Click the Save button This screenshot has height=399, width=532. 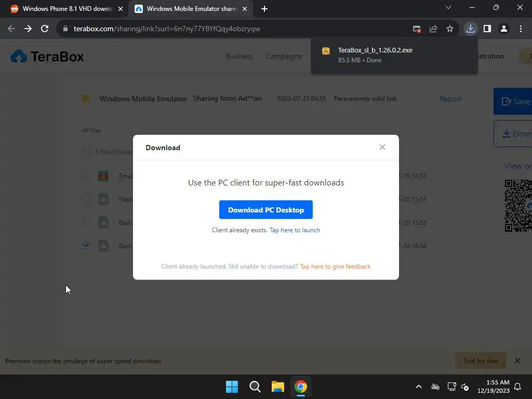tap(513, 101)
